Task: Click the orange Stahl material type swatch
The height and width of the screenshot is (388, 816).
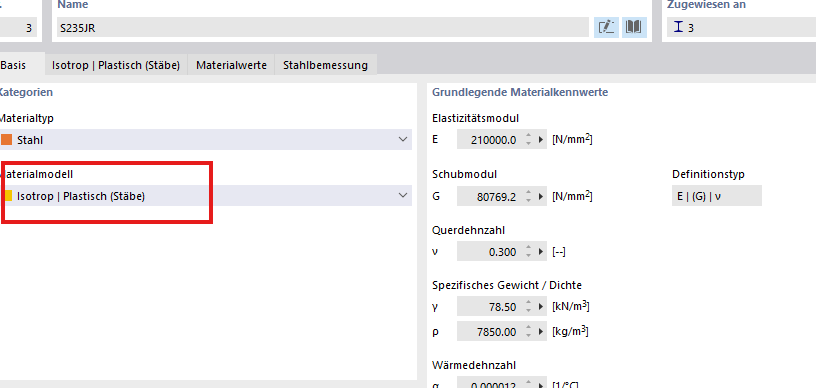Action: [6, 140]
